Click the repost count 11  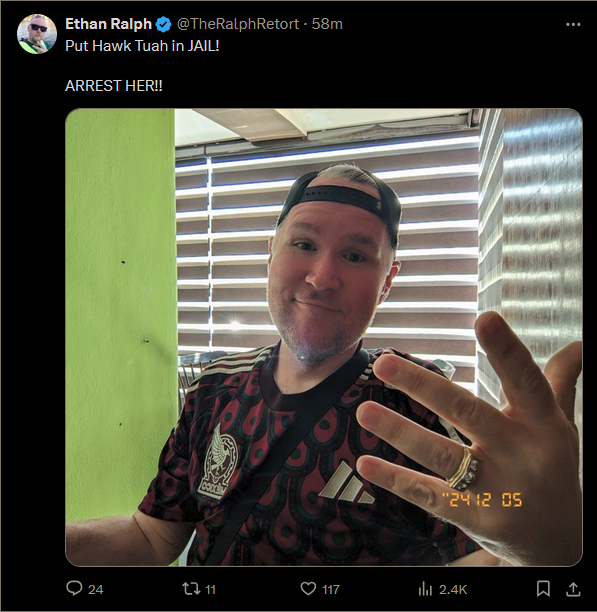[x=210, y=589]
